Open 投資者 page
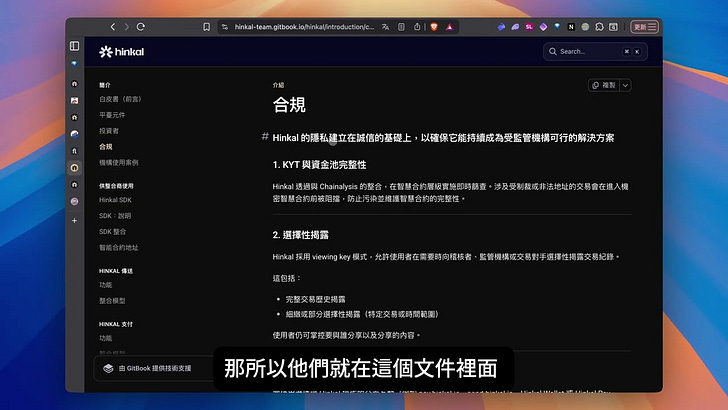This screenshot has width=728, height=410. pos(109,130)
